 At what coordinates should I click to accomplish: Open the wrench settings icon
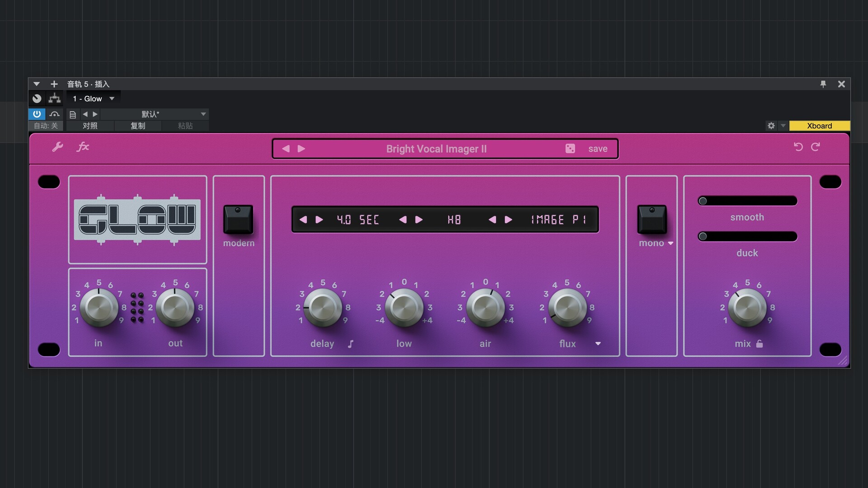pyautogui.click(x=57, y=147)
